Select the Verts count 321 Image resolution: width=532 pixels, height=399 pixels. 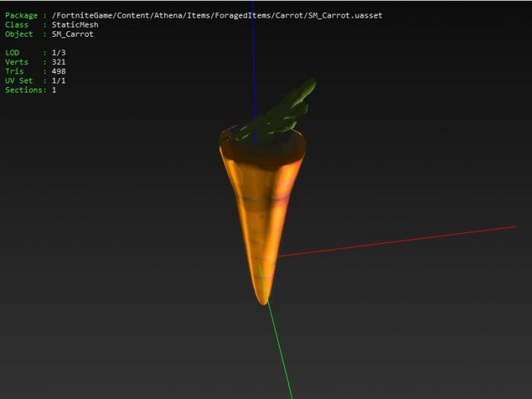(59, 62)
